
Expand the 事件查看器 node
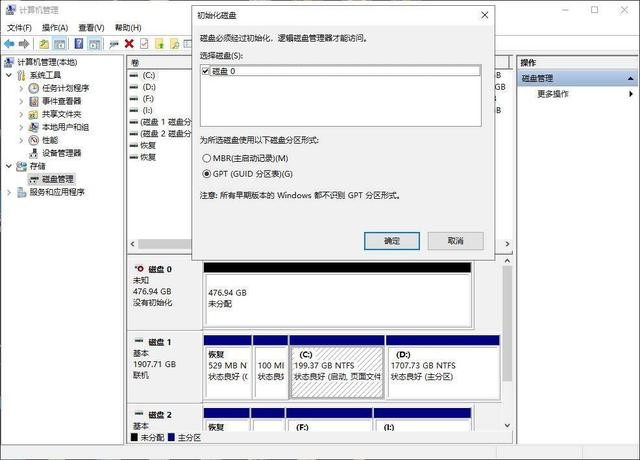coord(21,101)
